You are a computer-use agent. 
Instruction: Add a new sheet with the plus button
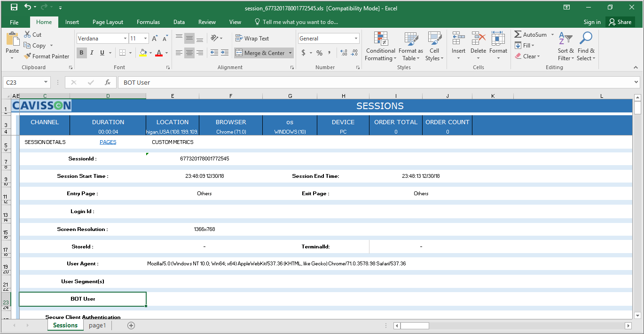[x=131, y=326]
